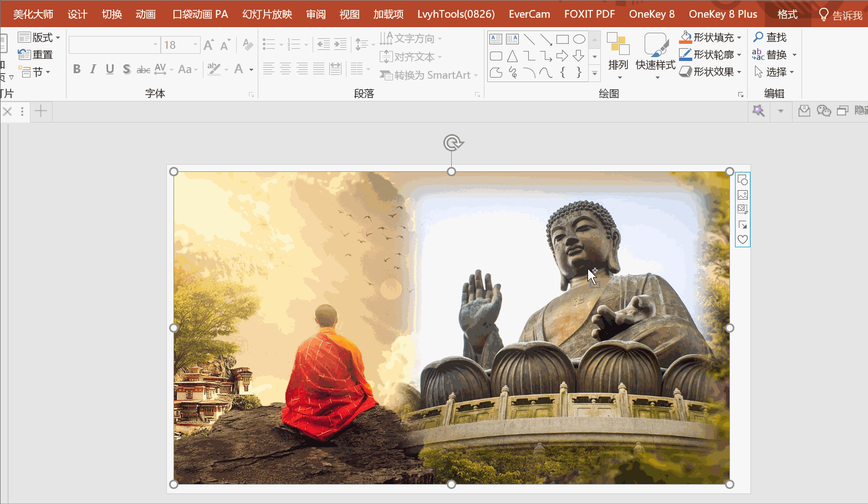Select the elbow arrow connector shape
The image size is (868, 504).
546,56
